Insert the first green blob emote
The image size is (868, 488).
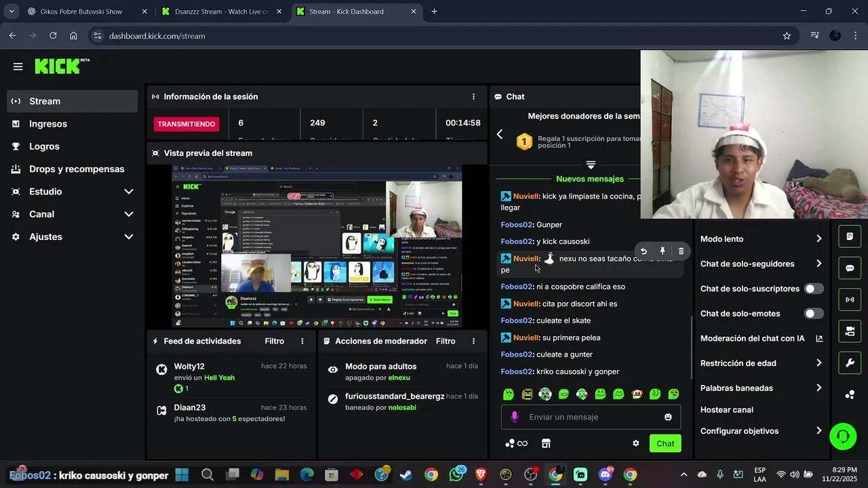[509, 394]
